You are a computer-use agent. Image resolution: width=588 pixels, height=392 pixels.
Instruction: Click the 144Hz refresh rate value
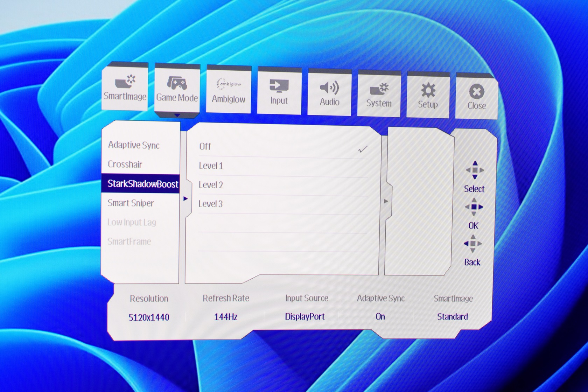(x=226, y=317)
